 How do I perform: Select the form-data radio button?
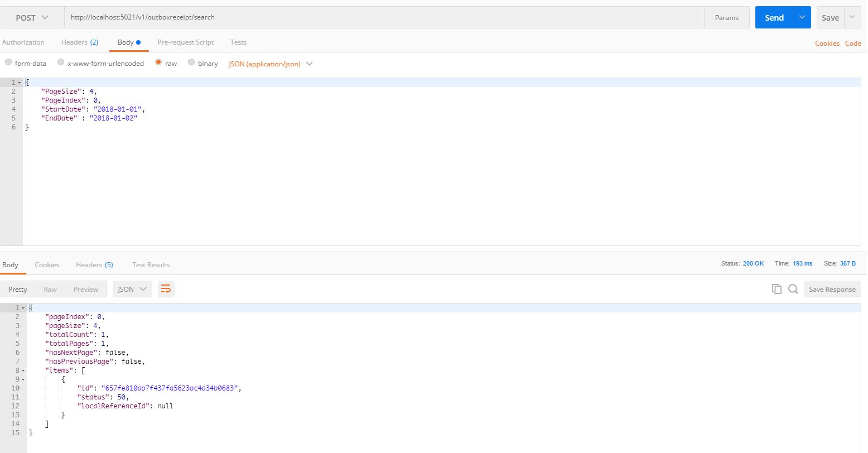point(8,62)
